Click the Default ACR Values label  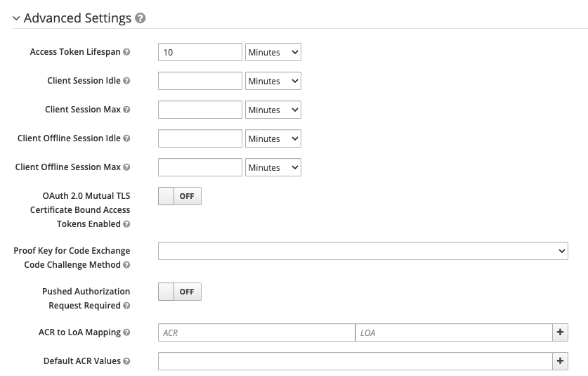click(82, 361)
